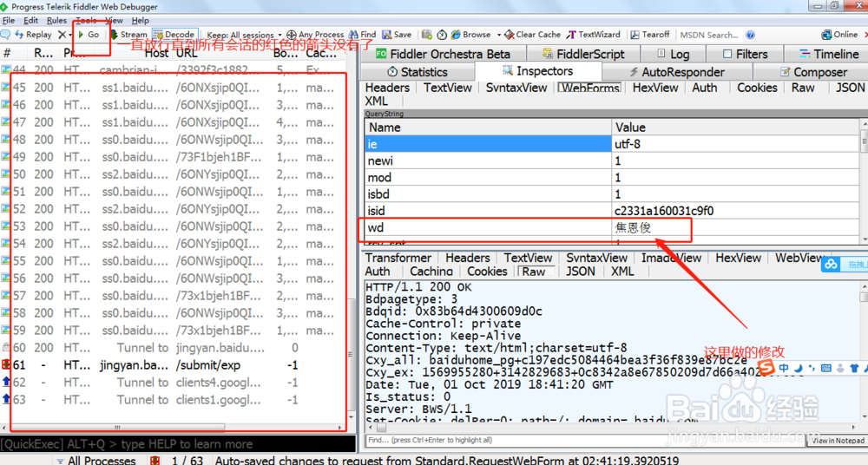Click the Any Process target icon

(291, 35)
